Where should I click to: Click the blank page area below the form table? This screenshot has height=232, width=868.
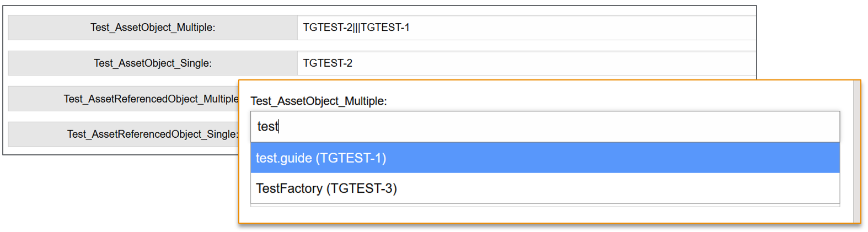(110, 193)
